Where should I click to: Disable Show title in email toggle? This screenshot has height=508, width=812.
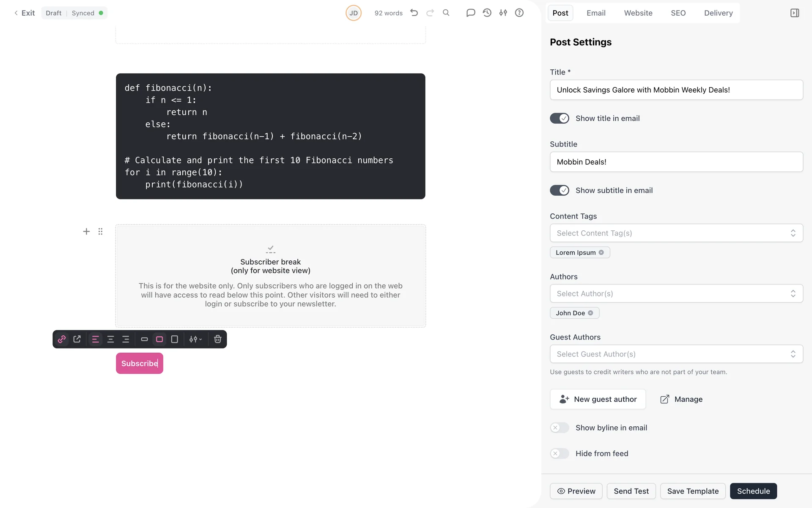pos(559,119)
